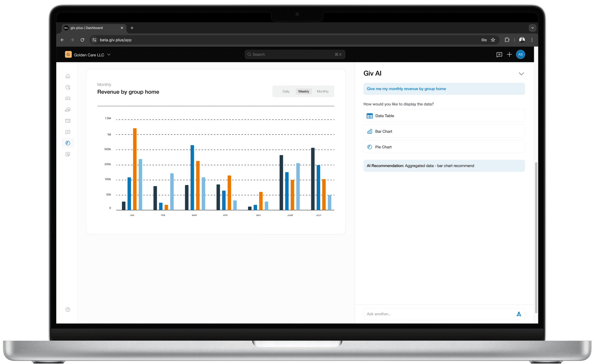The height and width of the screenshot is (364, 594).
Task: Switch chart view to Monthly
Action: [323, 91]
